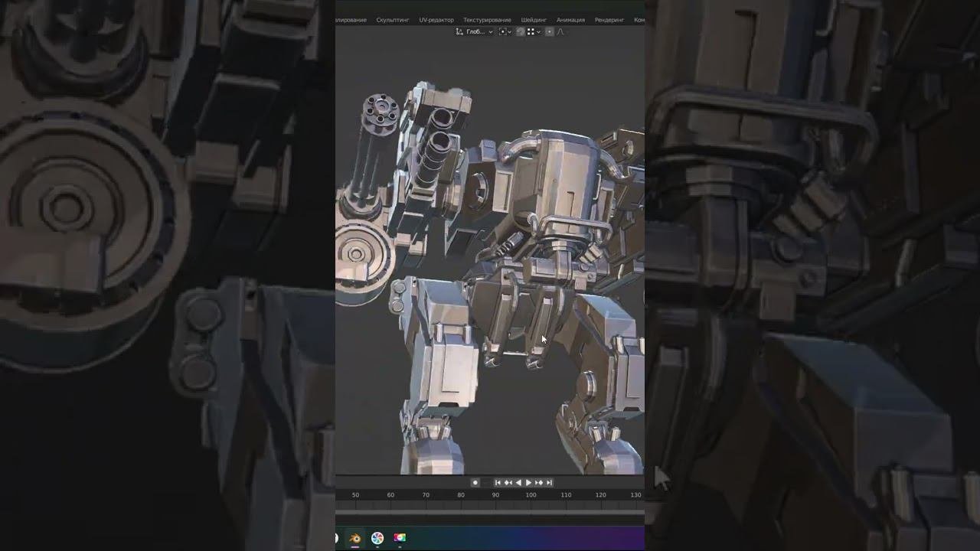Select the proportional falloff curve icon
The image size is (980, 551).
coord(560,31)
